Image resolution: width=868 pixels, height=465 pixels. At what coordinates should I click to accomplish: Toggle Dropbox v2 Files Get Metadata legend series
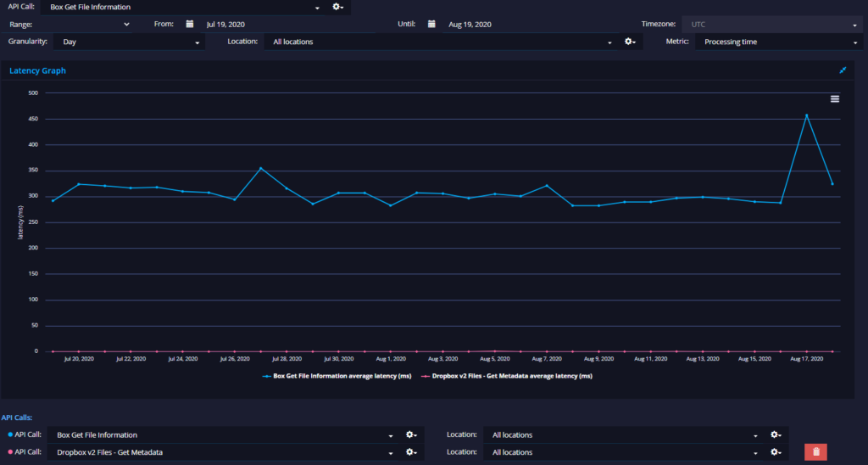point(507,376)
